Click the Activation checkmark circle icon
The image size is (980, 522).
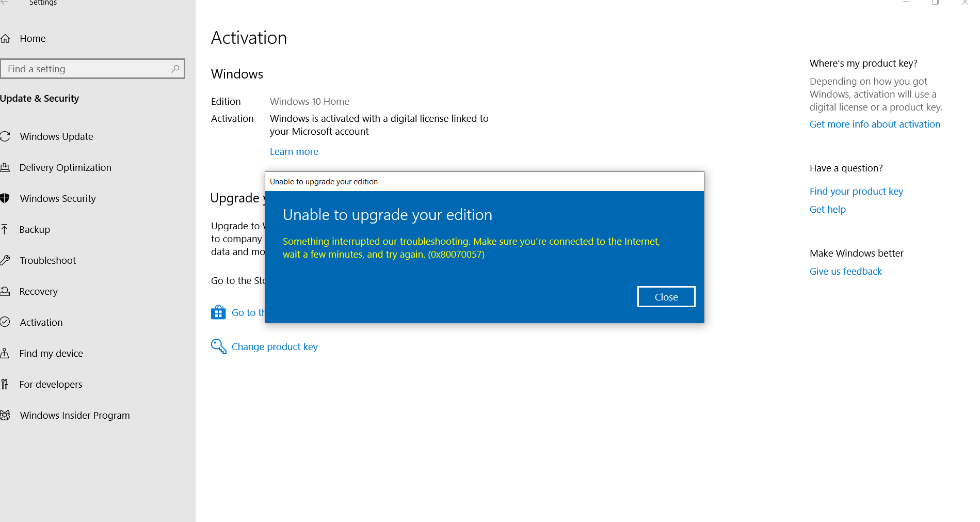(x=5, y=322)
